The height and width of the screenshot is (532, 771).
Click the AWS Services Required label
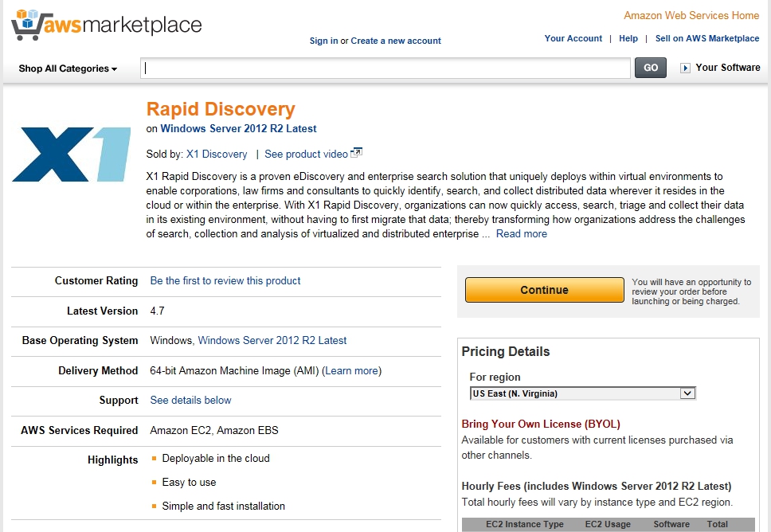(x=79, y=430)
